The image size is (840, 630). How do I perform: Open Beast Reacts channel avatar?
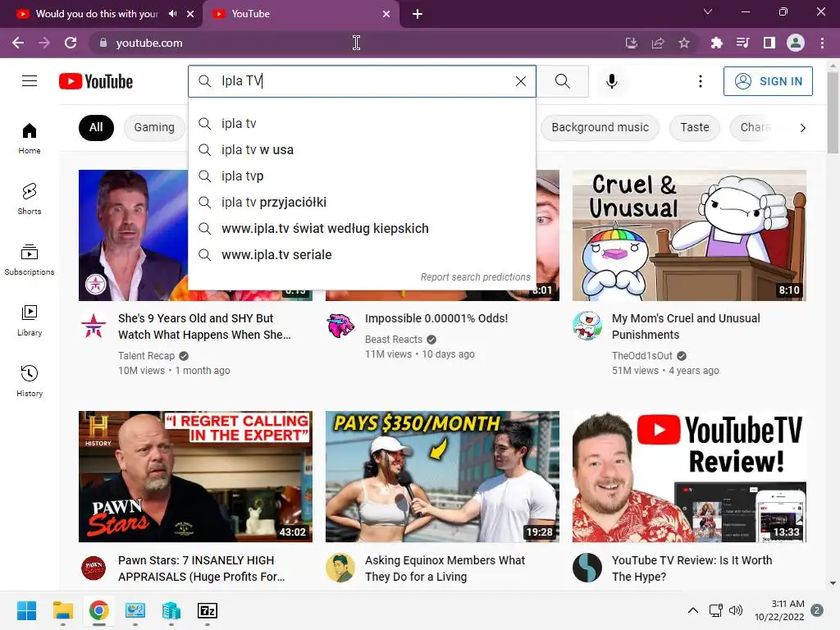340,326
